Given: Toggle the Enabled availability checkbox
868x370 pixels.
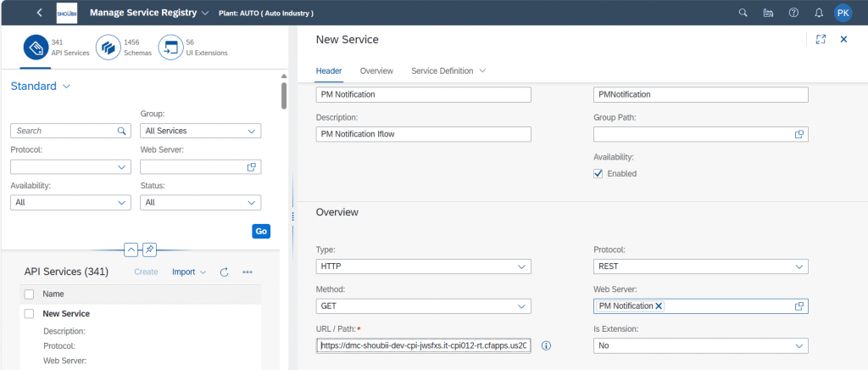Looking at the screenshot, I should click(x=598, y=173).
